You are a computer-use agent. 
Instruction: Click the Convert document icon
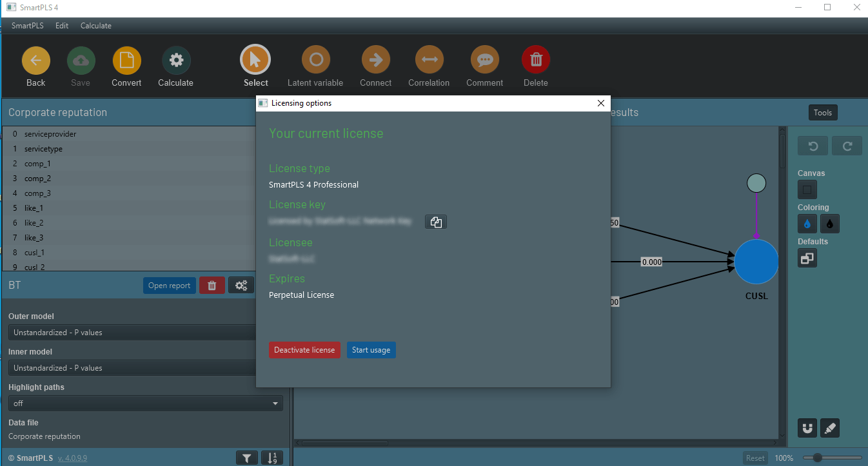pos(126,61)
